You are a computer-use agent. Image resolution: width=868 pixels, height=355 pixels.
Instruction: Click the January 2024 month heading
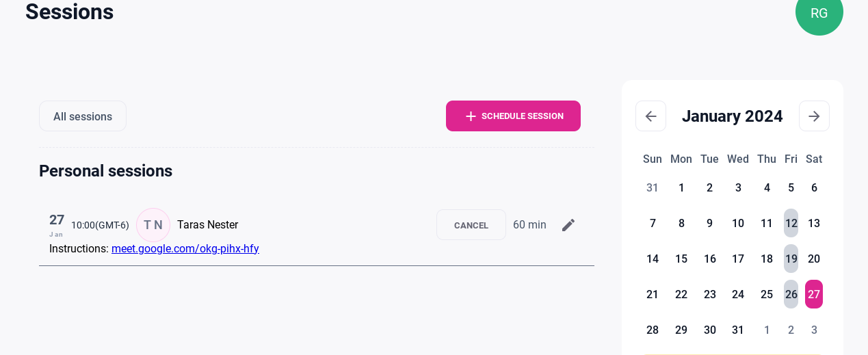732,116
